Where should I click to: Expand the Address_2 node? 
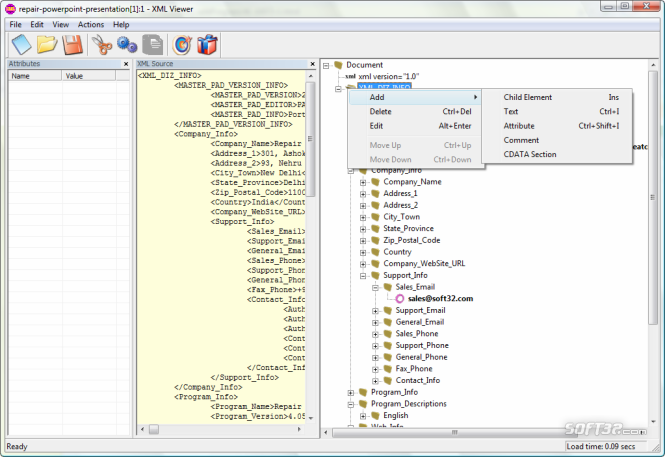click(363, 206)
